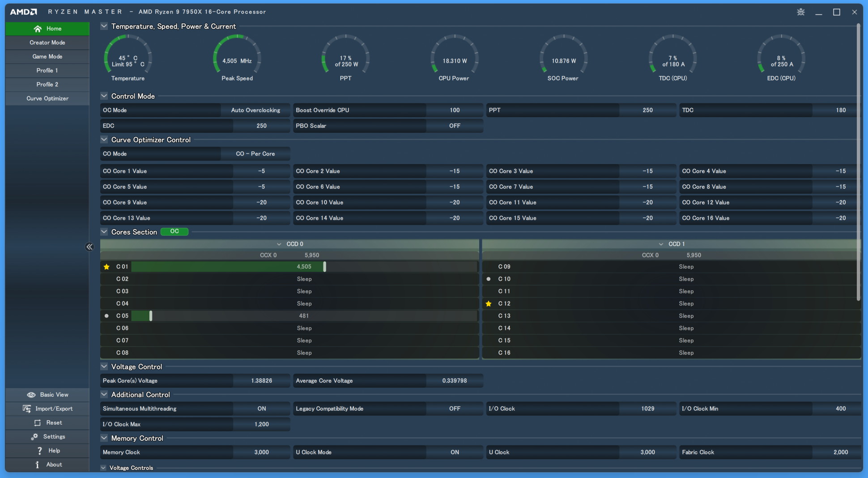Click the AMD logo in the title bar

tap(23, 12)
